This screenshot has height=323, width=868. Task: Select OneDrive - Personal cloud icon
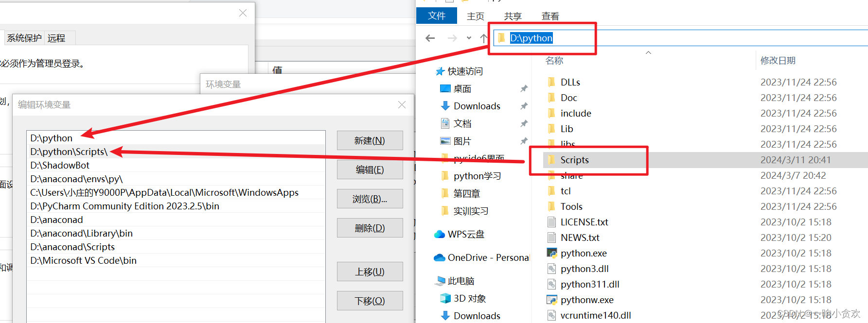(440, 257)
